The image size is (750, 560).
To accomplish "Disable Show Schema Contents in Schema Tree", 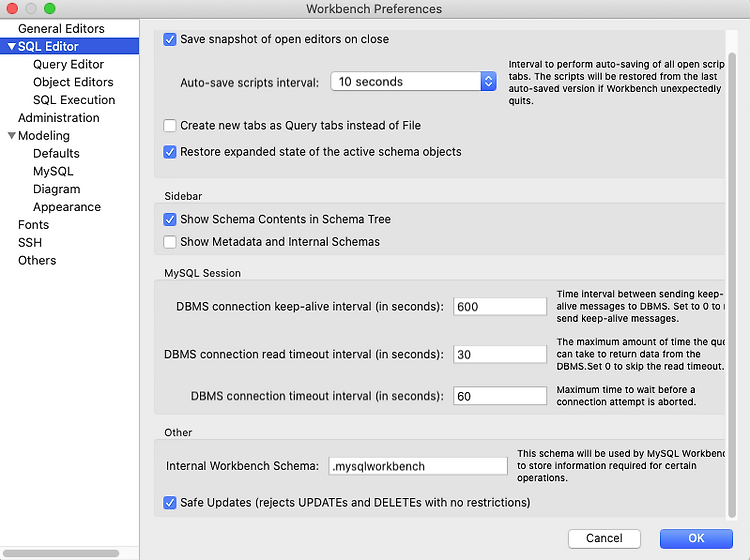I will pyautogui.click(x=170, y=220).
